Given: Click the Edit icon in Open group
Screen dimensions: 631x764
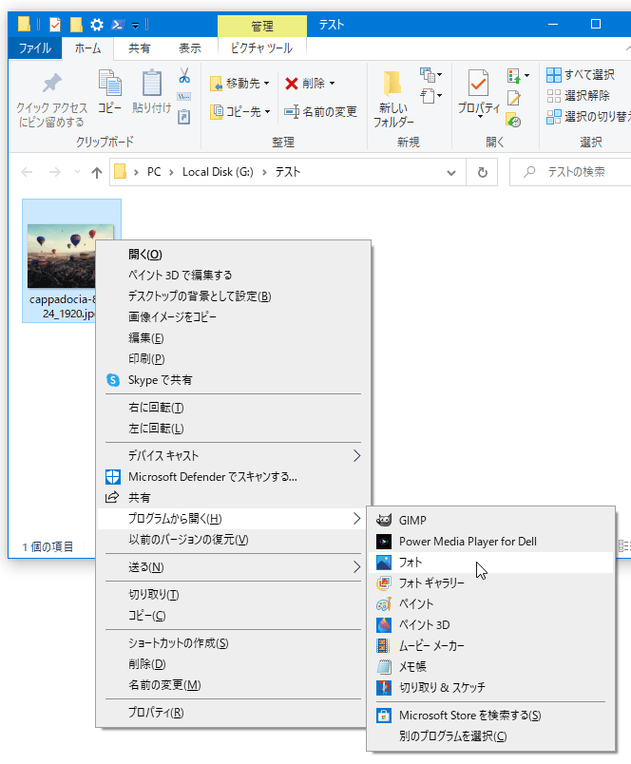Looking at the screenshot, I should coord(514,98).
